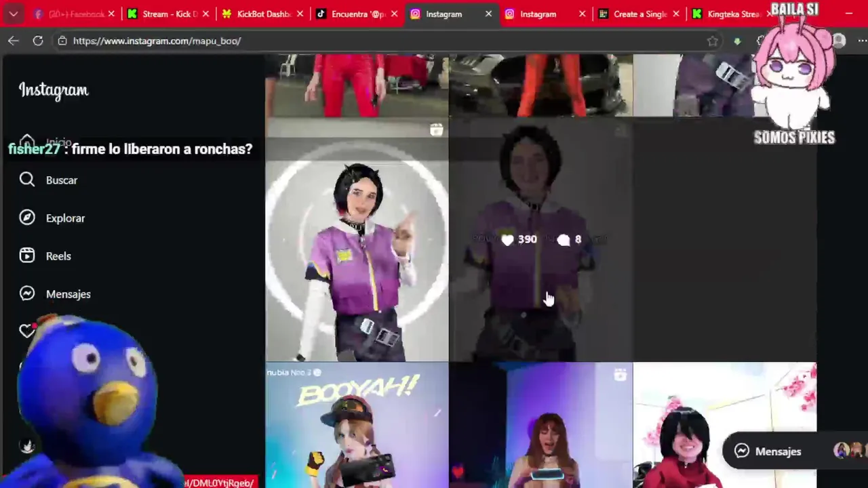Close the Stream - Kick tab
Image resolution: width=868 pixels, height=488 pixels.
(x=205, y=14)
